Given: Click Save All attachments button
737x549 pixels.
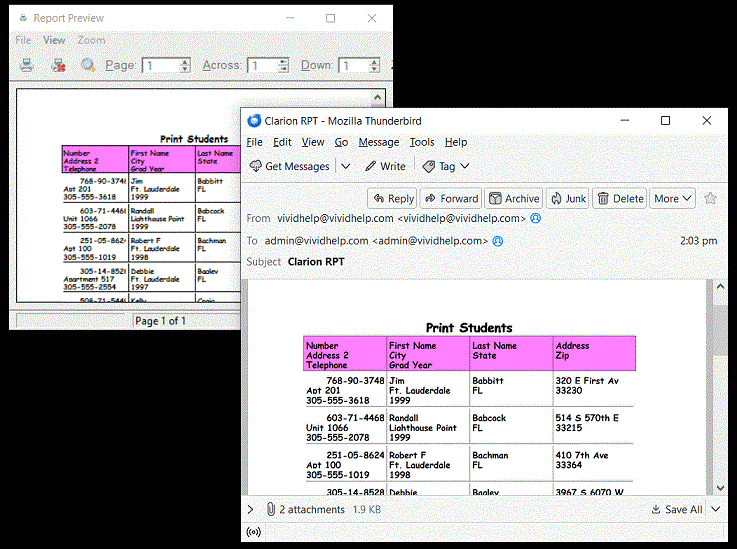Looking at the screenshot, I should point(677,510).
